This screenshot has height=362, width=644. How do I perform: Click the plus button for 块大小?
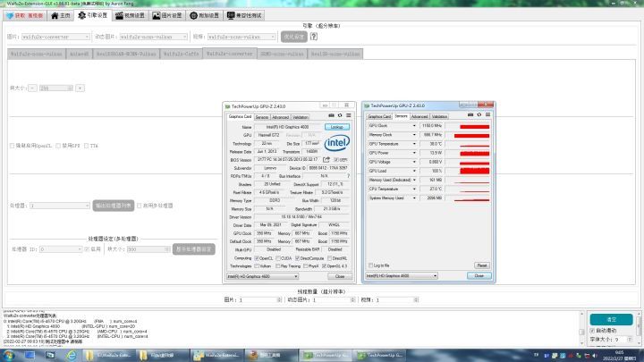80,88
